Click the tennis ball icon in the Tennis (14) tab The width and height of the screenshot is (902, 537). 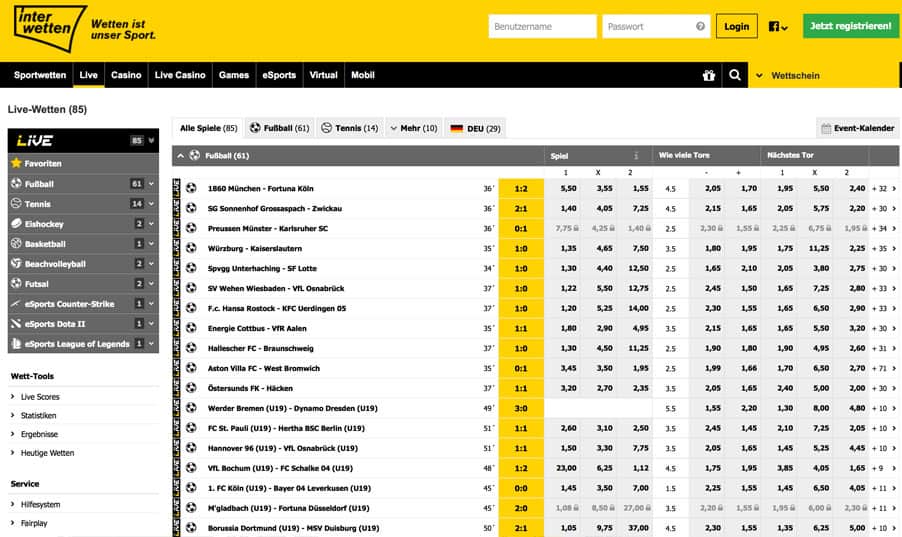point(327,128)
